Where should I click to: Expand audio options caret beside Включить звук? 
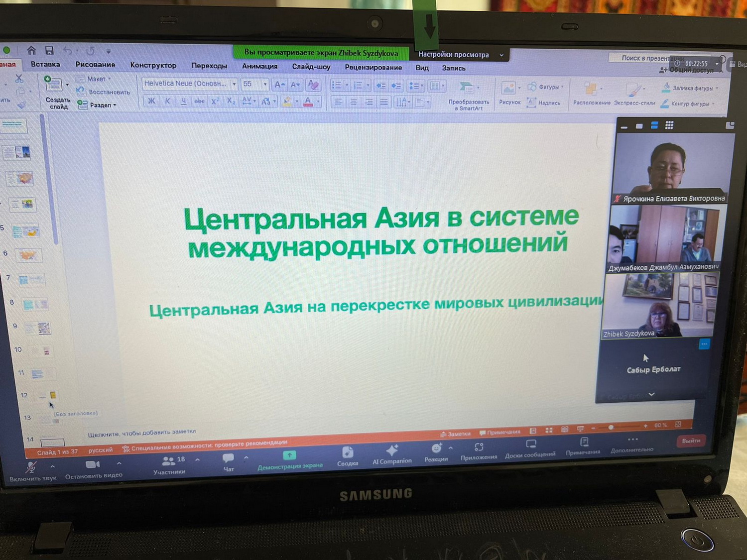tap(52, 466)
